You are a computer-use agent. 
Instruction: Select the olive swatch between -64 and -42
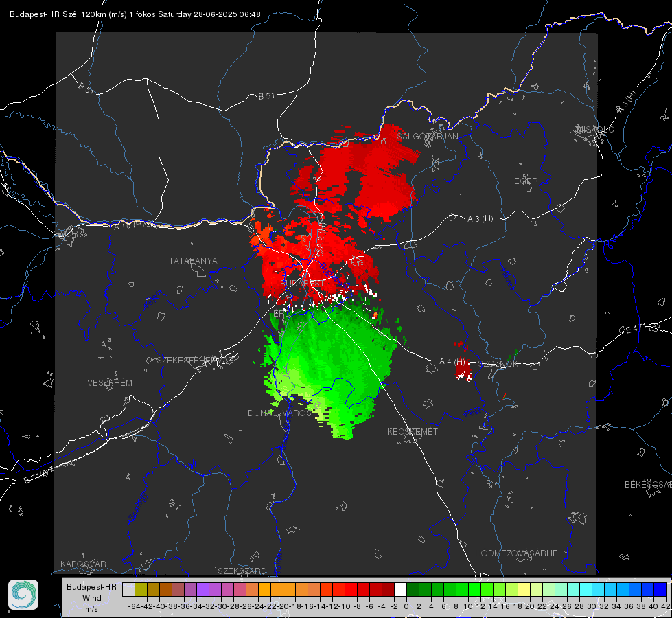(x=141, y=590)
